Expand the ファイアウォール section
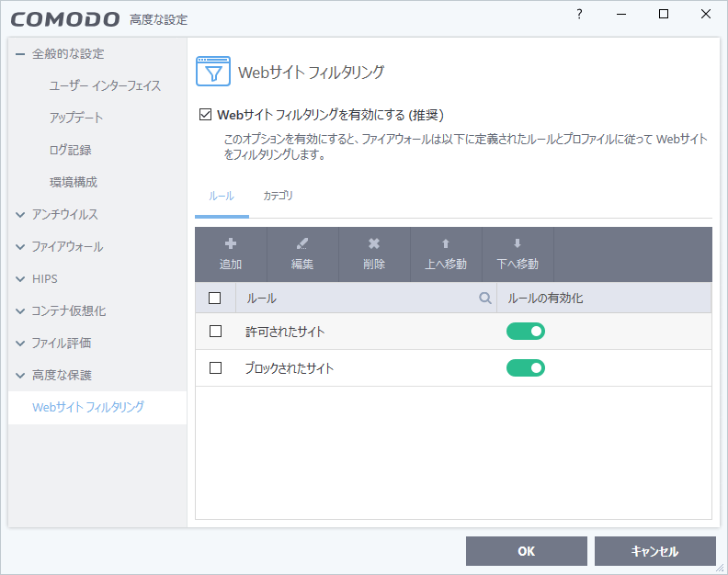728x575 pixels. coord(20,247)
